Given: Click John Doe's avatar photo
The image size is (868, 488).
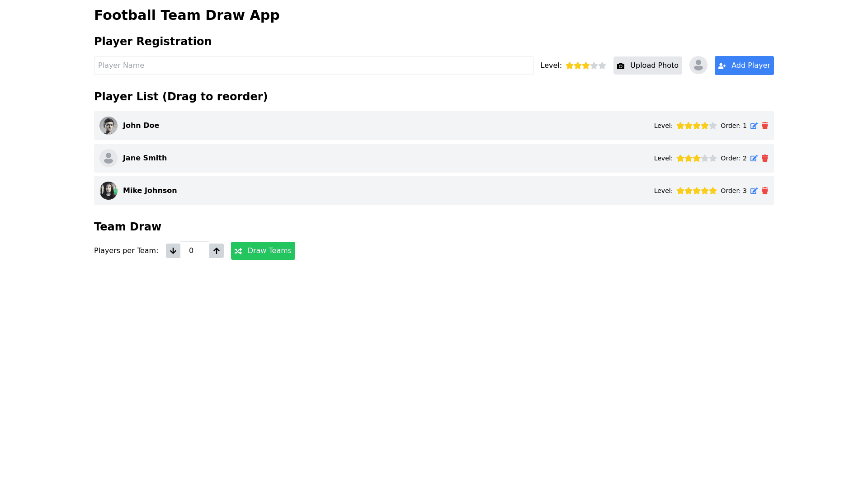Looking at the screenshot, I should pyautogui.click(x=108, y=126).
